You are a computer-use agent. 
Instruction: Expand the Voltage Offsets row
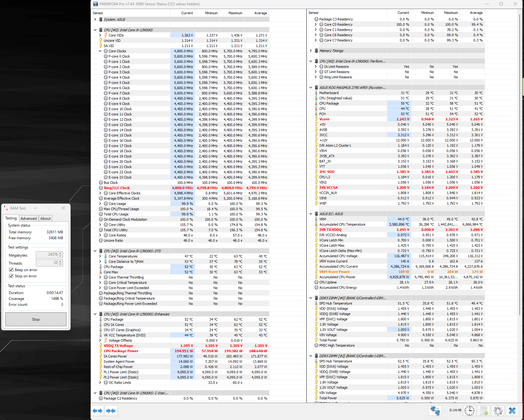point(100,340)
